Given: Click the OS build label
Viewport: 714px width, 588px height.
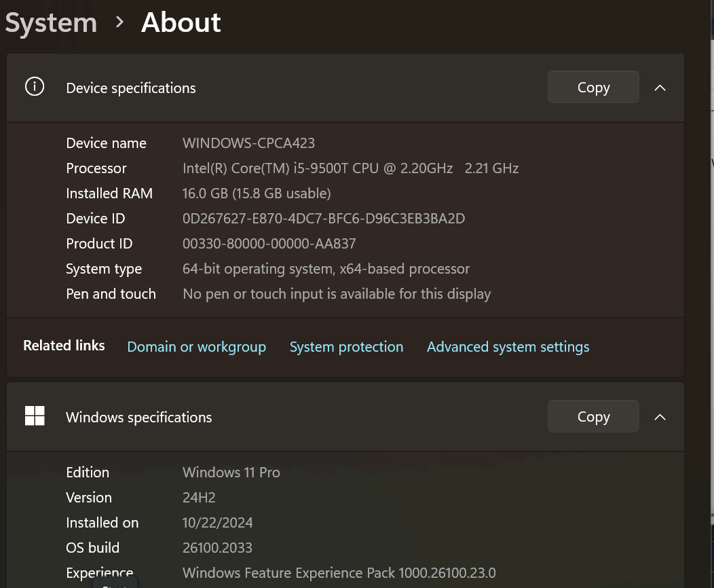Looking at the screenshot, I should (x=93, y=548).
